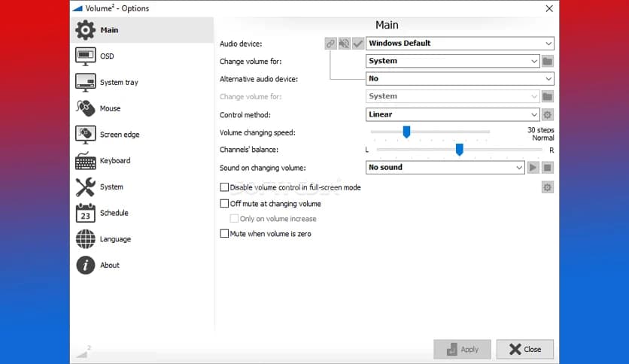Expand the Sound on changing volume dropdown

(445, 168)
